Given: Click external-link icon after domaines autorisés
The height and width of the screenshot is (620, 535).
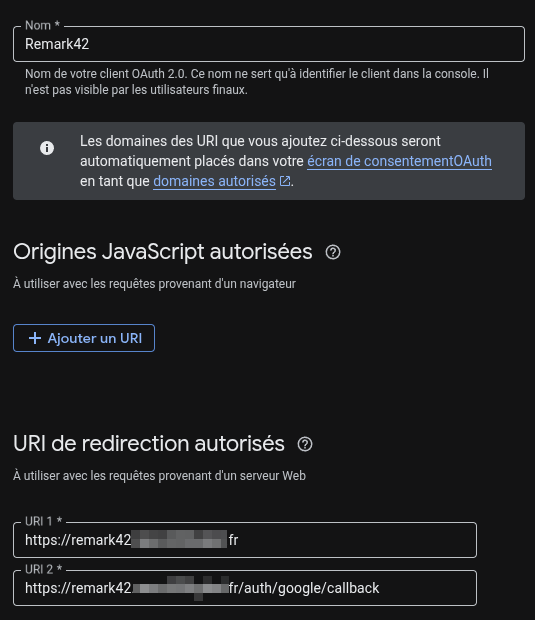Looking at the screenshot, I should 285,181.
